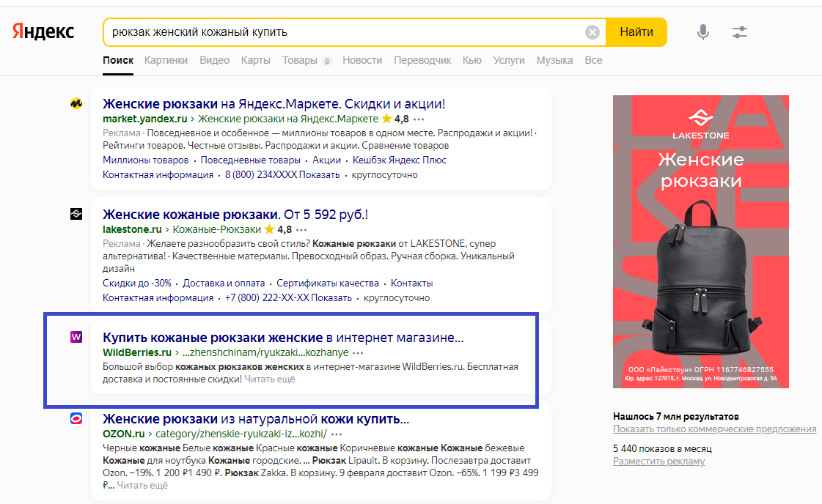Image resolution: width=822 pixels, height=504 pixels.
Task: Click the Wildberries favicon icon
Action: pos(76,337)
